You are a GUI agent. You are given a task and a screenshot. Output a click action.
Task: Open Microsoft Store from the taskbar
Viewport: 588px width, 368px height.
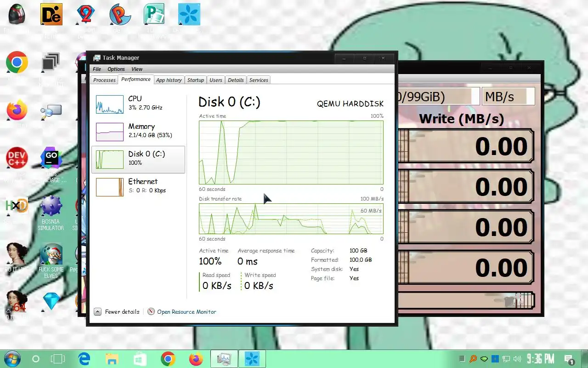(x=140, y=359)
